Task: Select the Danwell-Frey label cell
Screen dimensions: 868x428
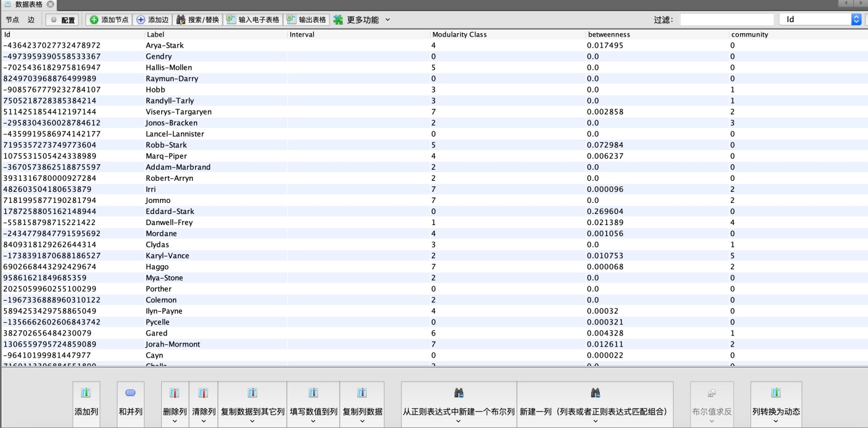Action: pyautogui.click(x=169, y=222)
